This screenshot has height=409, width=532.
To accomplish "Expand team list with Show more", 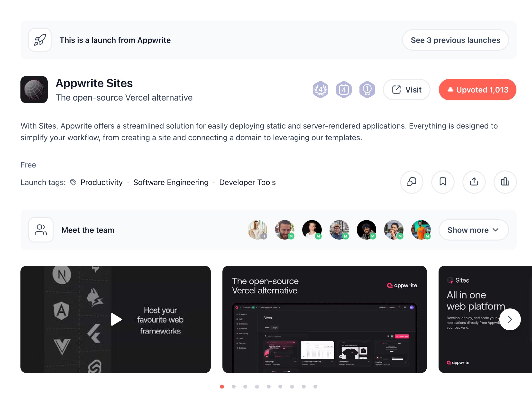I will pyautogui.click(x=474, y=230).
